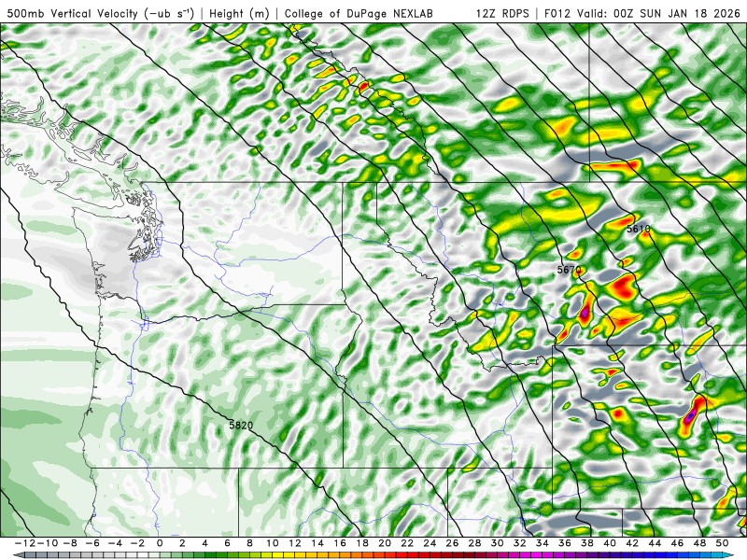Click the -2 value on the color scale
The image size is (747, 560).
pos(136,543)
